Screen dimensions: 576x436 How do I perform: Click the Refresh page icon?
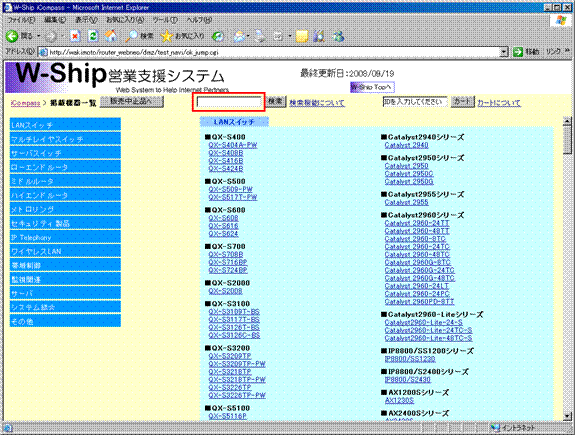93,36
